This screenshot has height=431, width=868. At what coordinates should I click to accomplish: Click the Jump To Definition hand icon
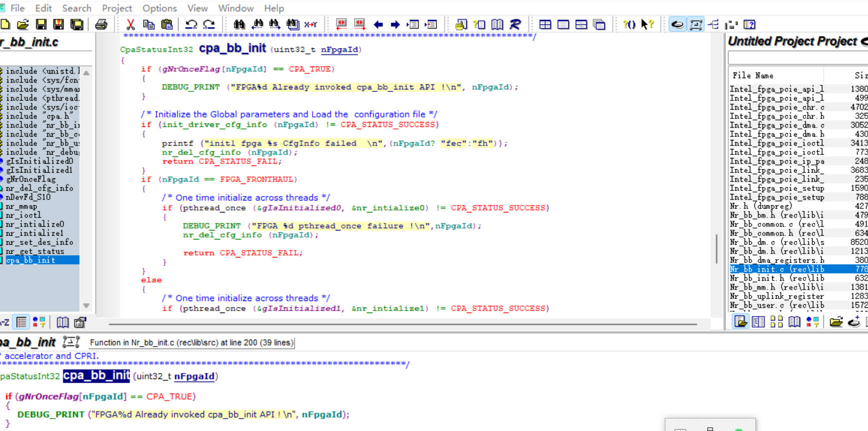coord(461,24)
